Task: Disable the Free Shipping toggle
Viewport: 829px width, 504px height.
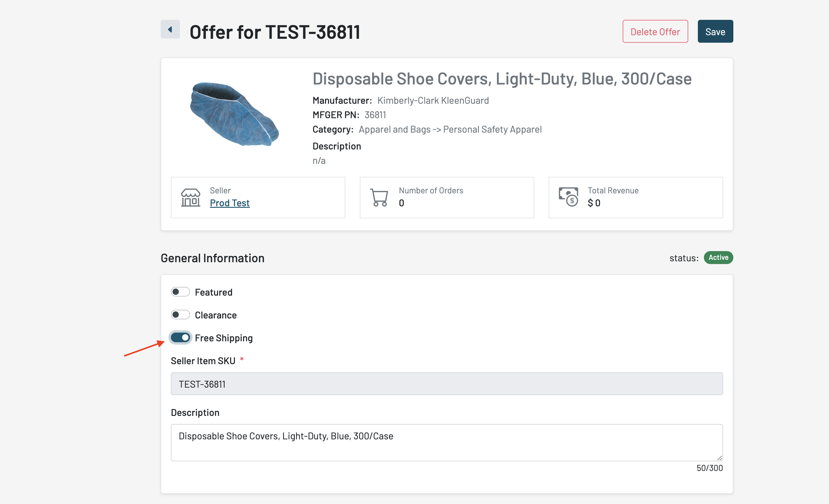Action: click(180, 337)
